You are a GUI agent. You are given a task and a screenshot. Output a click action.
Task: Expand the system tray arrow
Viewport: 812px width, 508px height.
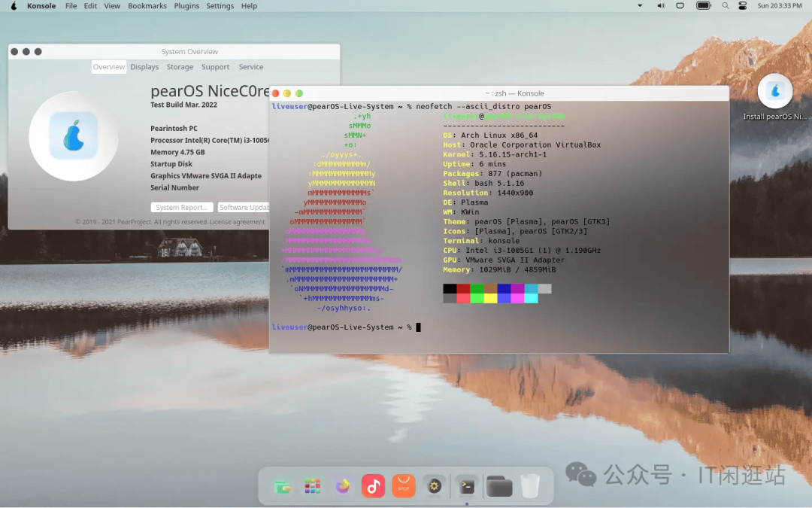pyautogui.click(x=640, y=6)
